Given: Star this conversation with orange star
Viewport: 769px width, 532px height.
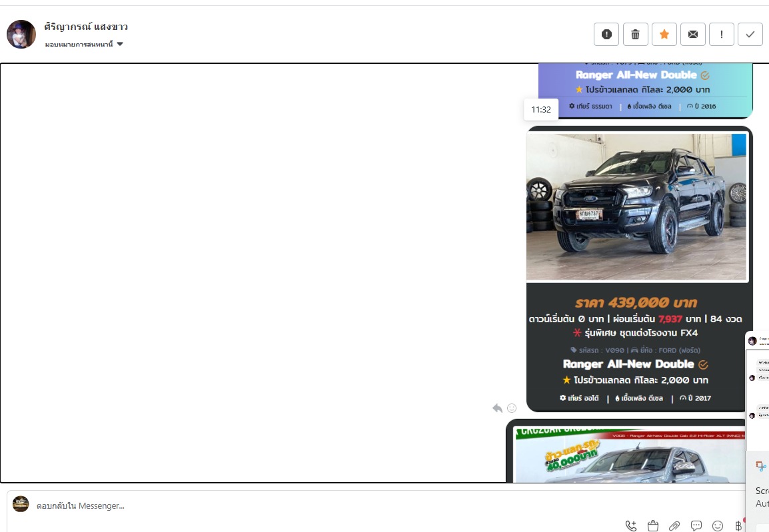Looking at the screenshot, I should [x=664, y=35].
